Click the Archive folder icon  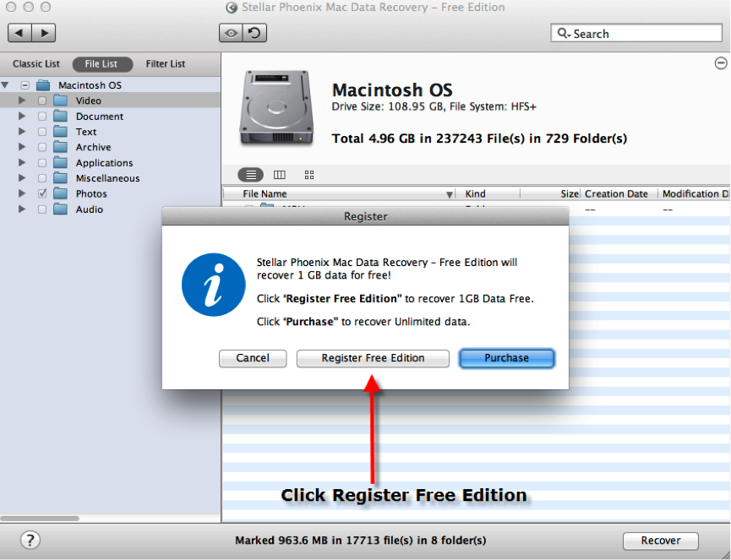pyautogui.click(x=60, y=147)
